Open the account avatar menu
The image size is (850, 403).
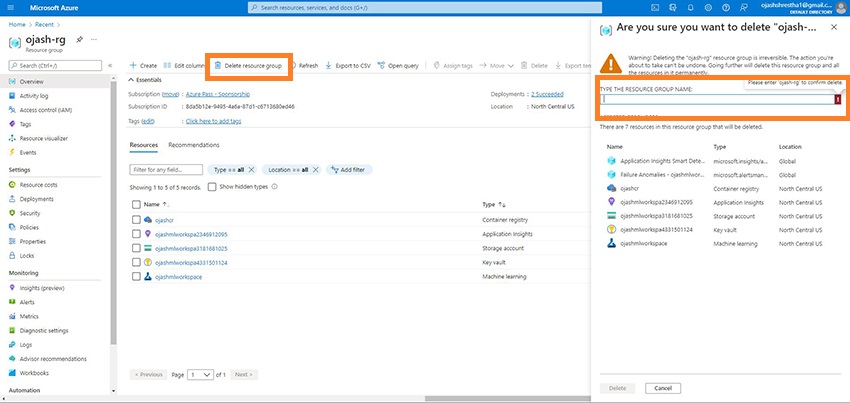841,8
